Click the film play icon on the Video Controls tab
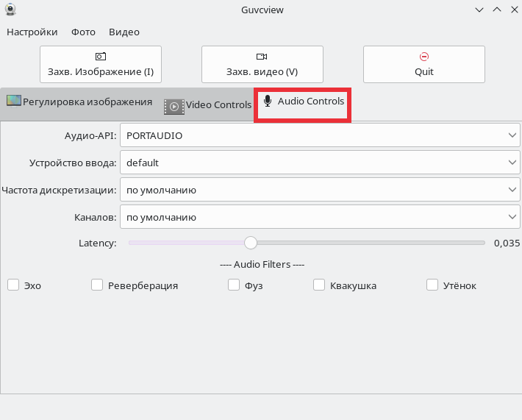Viewport: 522px width, 420px height. coord(174,107)
